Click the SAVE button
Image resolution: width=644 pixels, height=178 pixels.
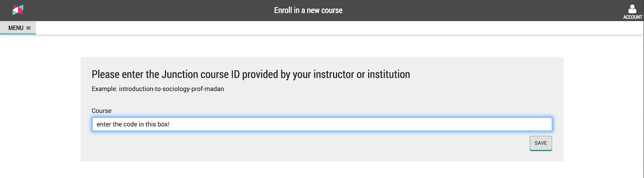[x=541, y=143]
